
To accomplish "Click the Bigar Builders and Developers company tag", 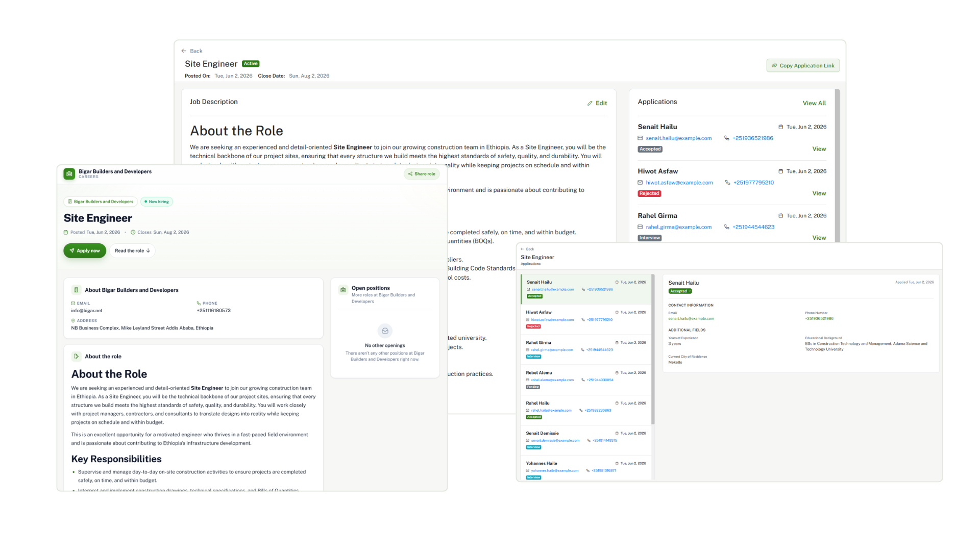I will pyautogui.click(x=101, y=202).
